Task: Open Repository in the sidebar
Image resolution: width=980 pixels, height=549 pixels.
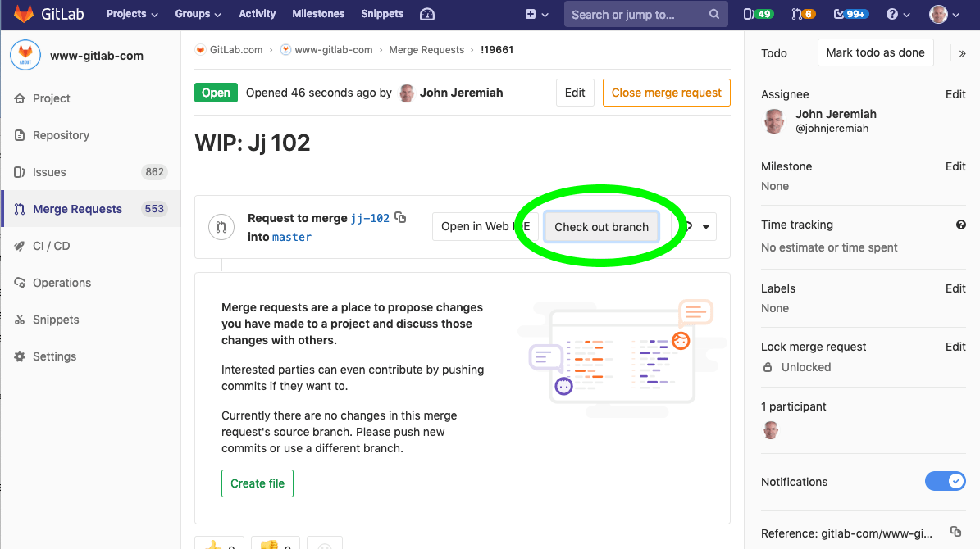Action: (x=61, y=135)
